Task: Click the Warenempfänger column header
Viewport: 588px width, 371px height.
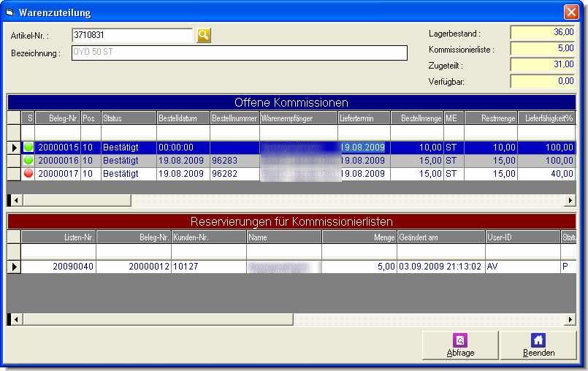Action: tap(299, 118)
